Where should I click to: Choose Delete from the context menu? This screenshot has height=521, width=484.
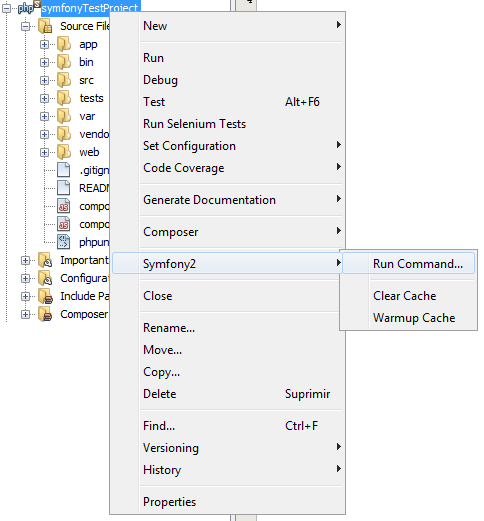(x=227, y=394)
